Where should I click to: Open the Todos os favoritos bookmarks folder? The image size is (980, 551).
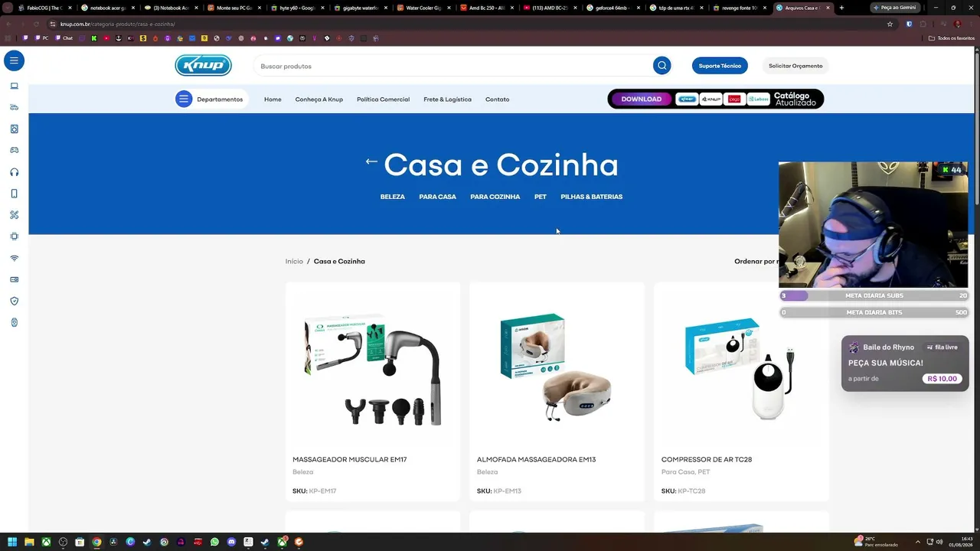click(x=952, y=37)
